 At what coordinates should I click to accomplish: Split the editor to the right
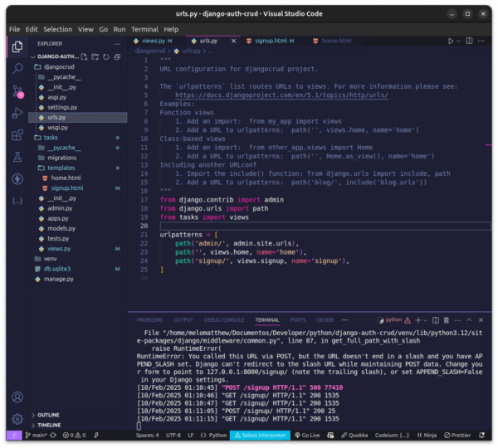[469, 41]
